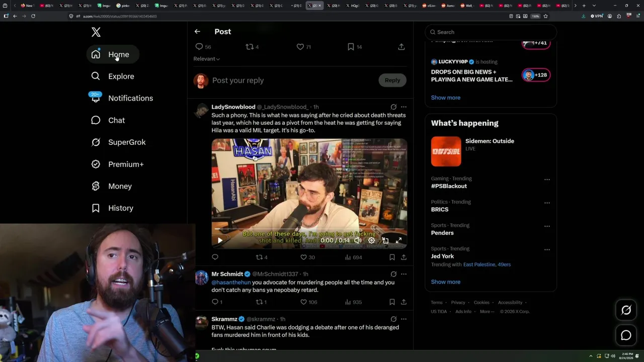Open more options on Skrammz's reply
644x362 pixels.
[404, 319]
